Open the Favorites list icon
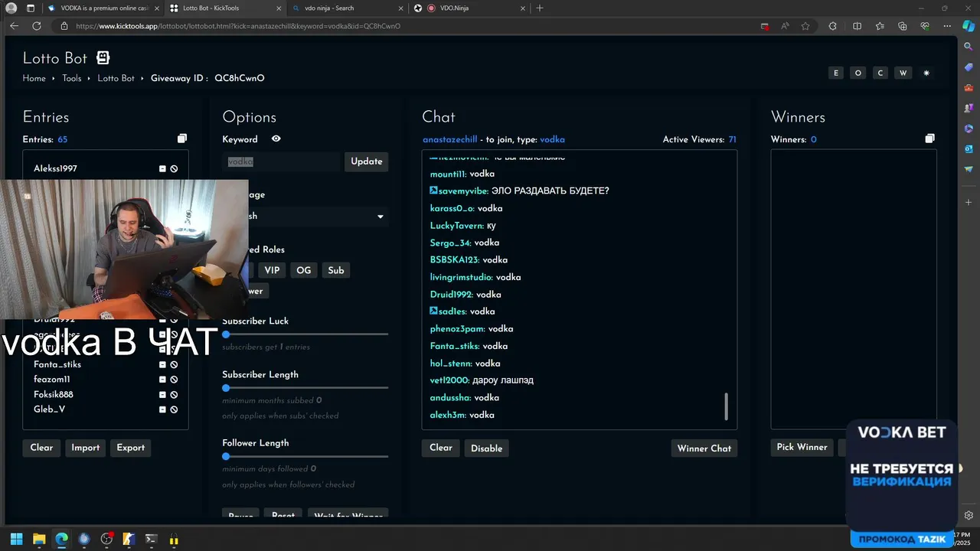This screenshot has height=551, width=980. 880,26
